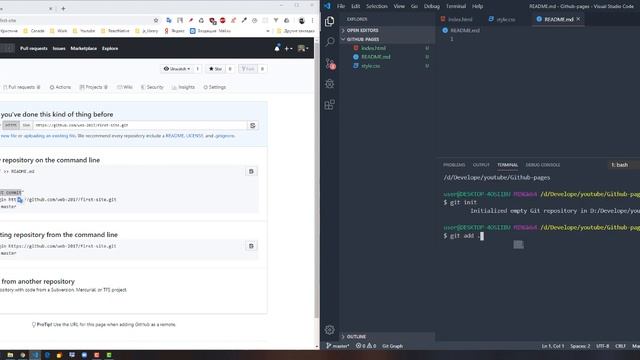
Task: Click the Google Translate extension icon
Action: (x=169, y=20)
